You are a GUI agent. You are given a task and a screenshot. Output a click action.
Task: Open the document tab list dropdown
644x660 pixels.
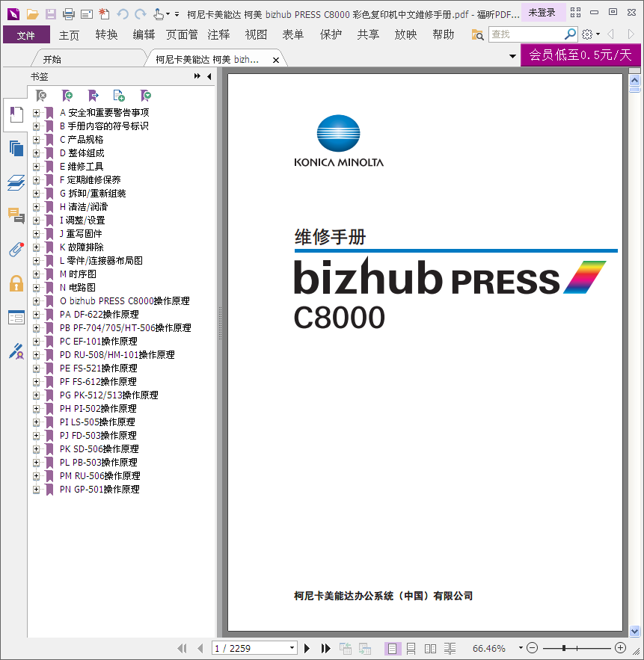[x=512, y=56]
